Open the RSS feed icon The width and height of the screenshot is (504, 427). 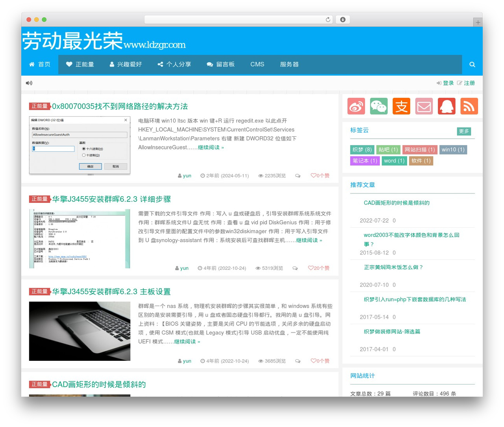pyautogui.click(x=469, y=106)
